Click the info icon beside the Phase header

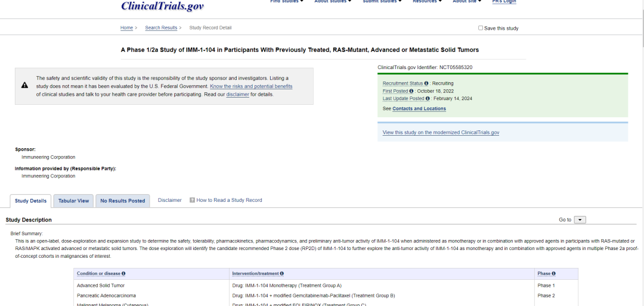(553, 274)
